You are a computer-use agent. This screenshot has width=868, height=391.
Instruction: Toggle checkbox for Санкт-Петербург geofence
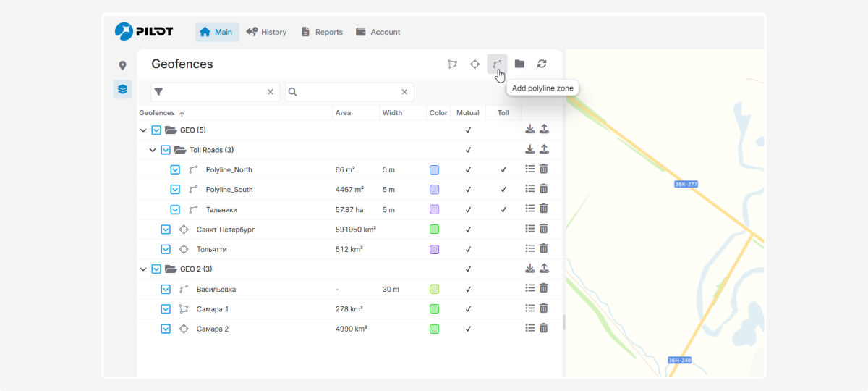[x=166, y=230]
